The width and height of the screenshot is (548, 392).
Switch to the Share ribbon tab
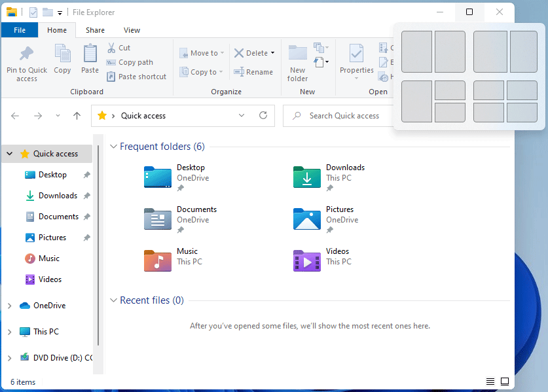coord(95,30)
